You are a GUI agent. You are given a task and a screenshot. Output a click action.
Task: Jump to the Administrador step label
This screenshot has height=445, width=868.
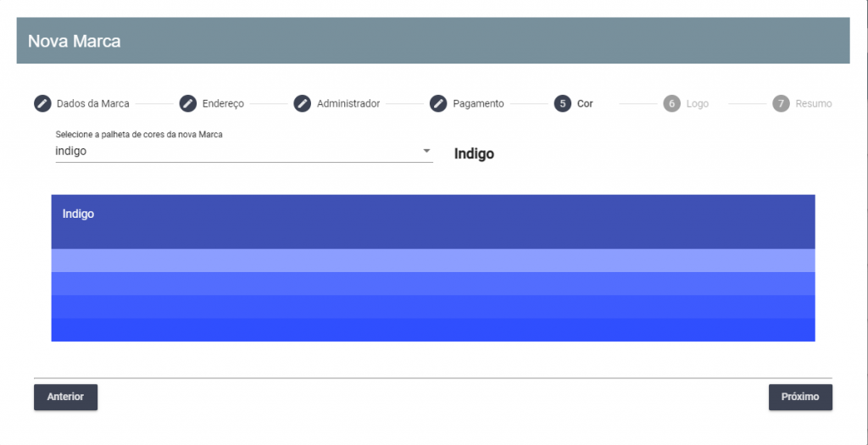pos(348,103)
